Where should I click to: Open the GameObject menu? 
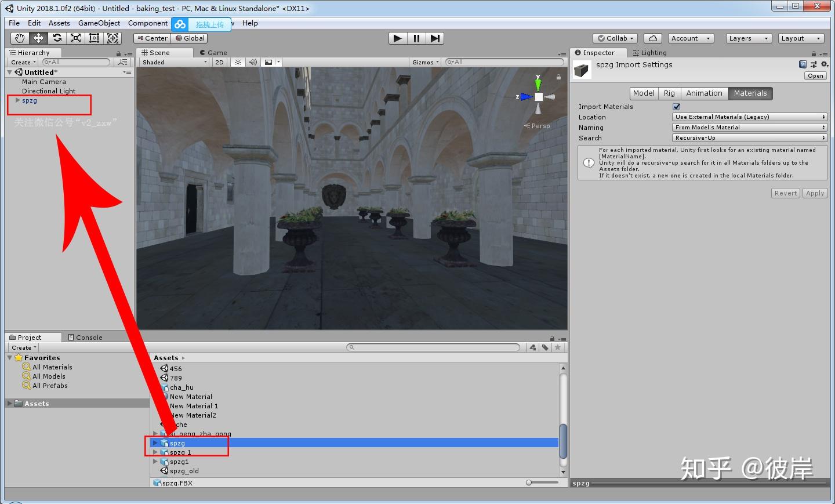[x=99, y=23]
